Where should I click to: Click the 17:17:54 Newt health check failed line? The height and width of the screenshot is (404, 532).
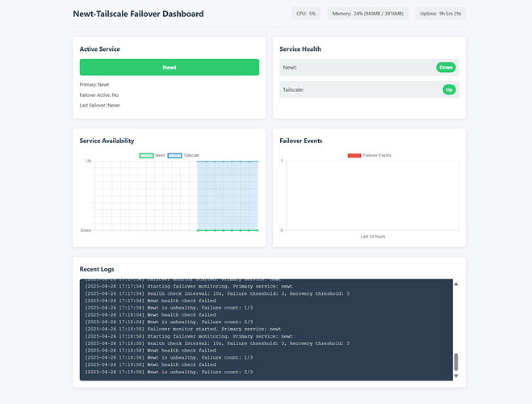(x=150, y=301)
